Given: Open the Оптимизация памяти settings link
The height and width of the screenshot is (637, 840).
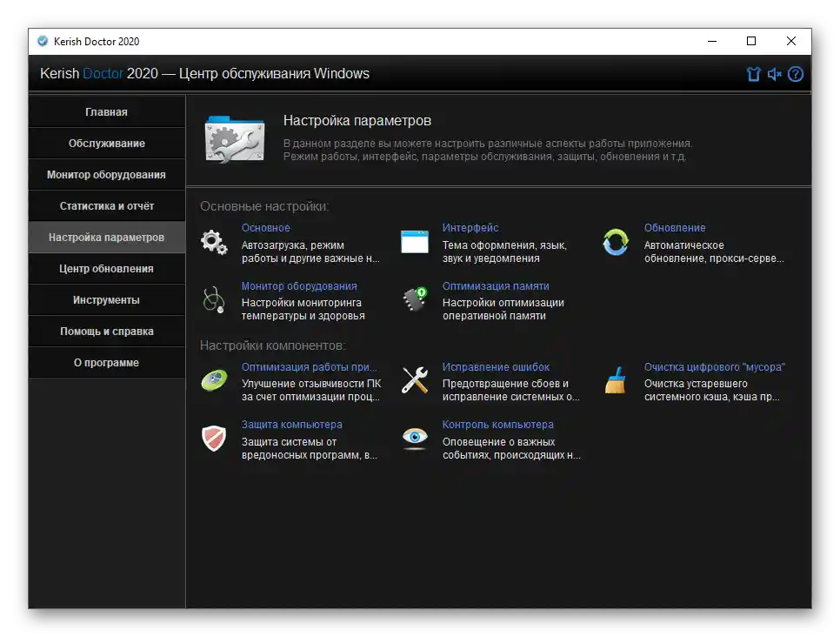Looking at the screenshot, I should (496, 285).
